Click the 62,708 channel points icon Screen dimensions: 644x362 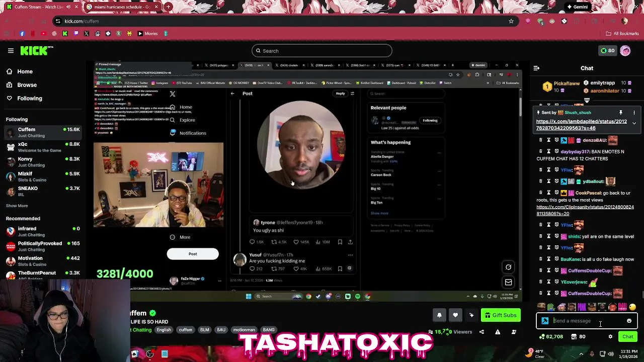pos(551,337)
